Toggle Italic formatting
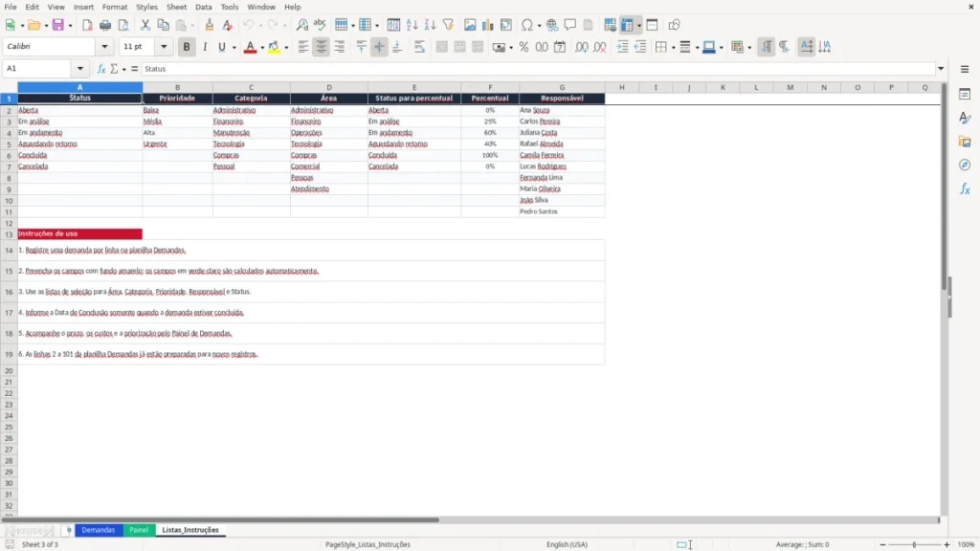The image size is (980, 551). 205,47
